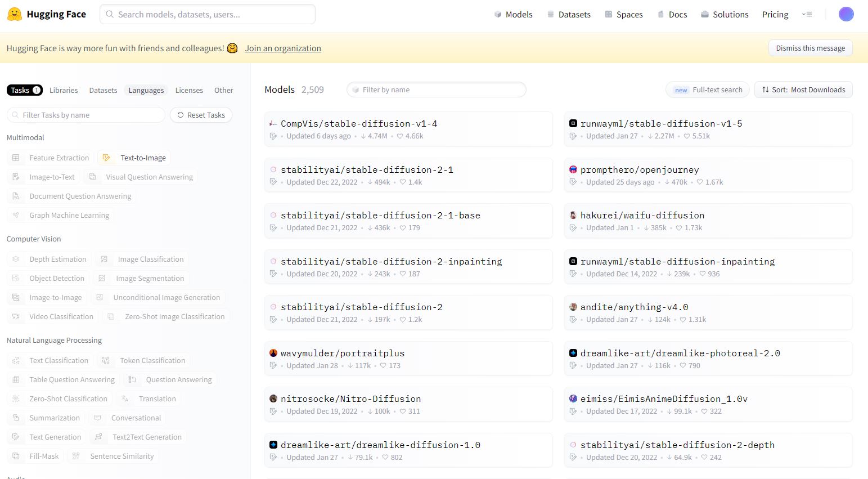Dismiss this message banner
The height and width of the screenshot is (479, 868).
coord(811,48)
